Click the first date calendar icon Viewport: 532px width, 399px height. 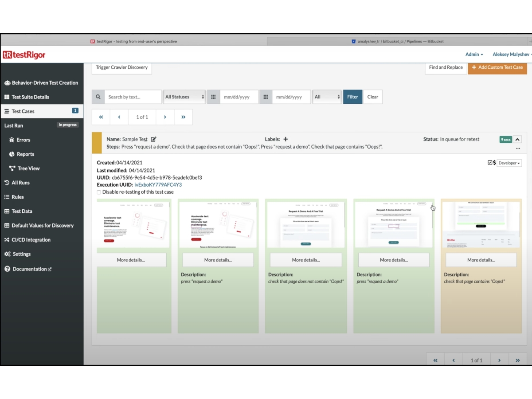click(213, 97)
